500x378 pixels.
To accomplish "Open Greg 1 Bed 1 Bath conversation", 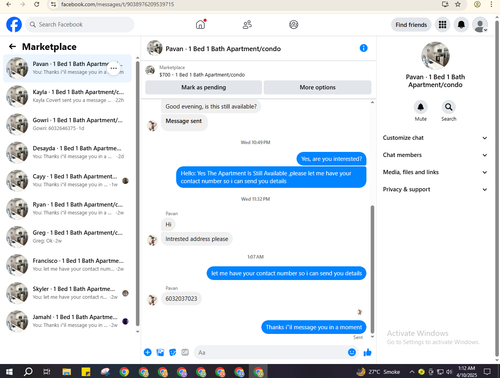I will point(67,237).
